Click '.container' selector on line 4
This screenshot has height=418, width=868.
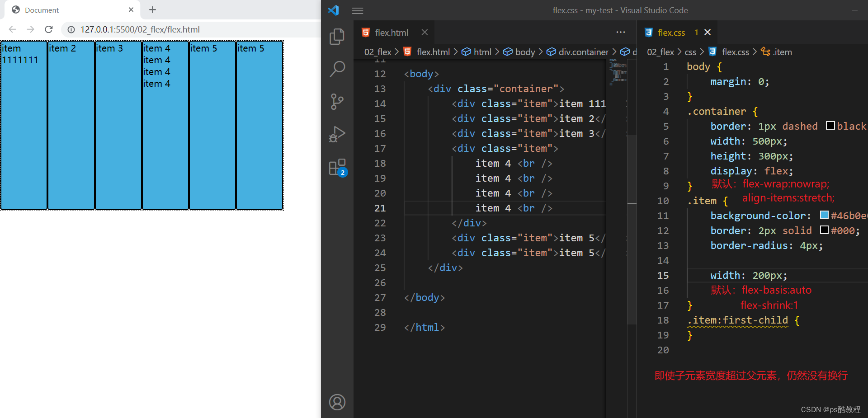coord(717,111)
